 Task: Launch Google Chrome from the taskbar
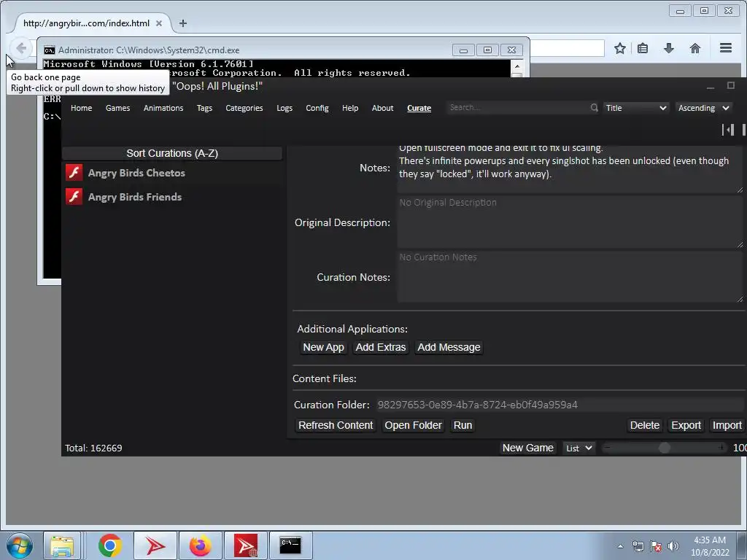tap(110, 545)
